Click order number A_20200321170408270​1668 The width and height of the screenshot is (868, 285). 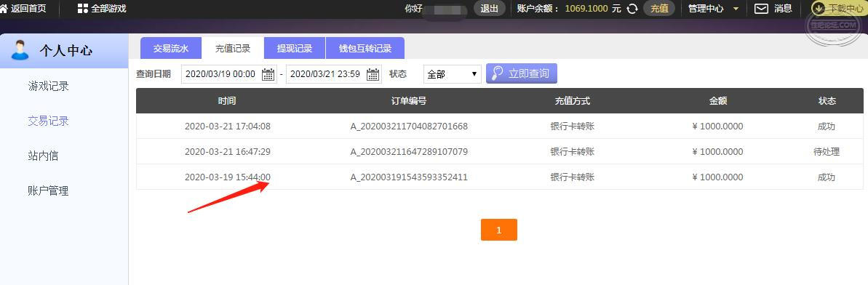(x=409, y=127)
